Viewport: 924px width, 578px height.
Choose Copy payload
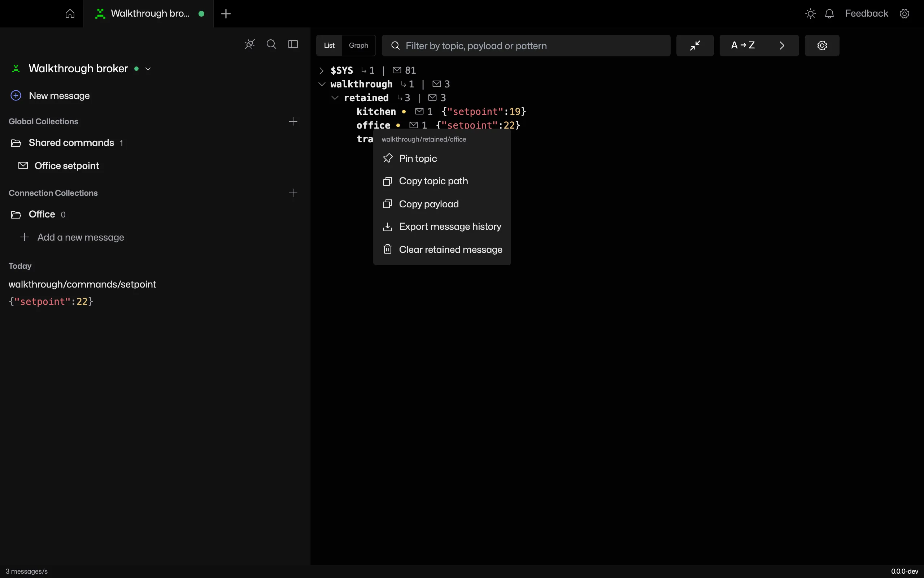pos(442,204)
